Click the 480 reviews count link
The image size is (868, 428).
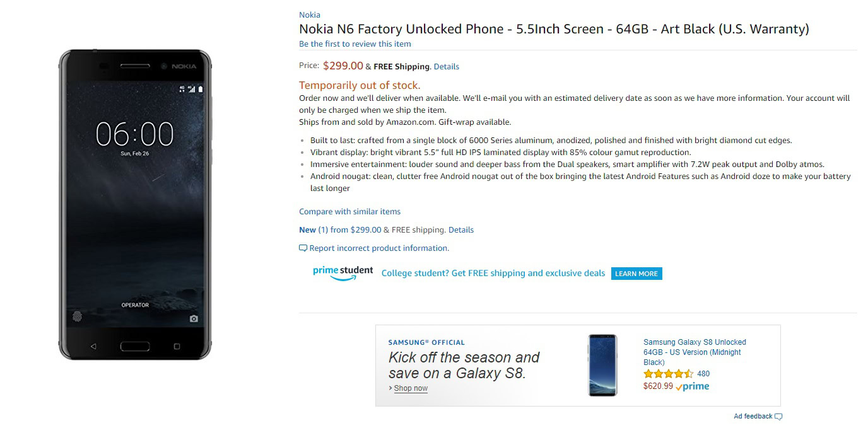(x=703, y=374)
